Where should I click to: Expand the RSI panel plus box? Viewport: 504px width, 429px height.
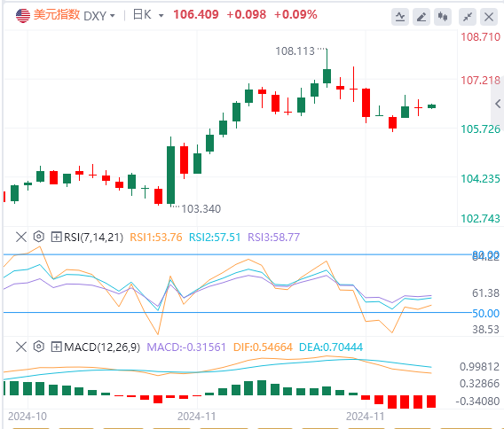[56, 237]
